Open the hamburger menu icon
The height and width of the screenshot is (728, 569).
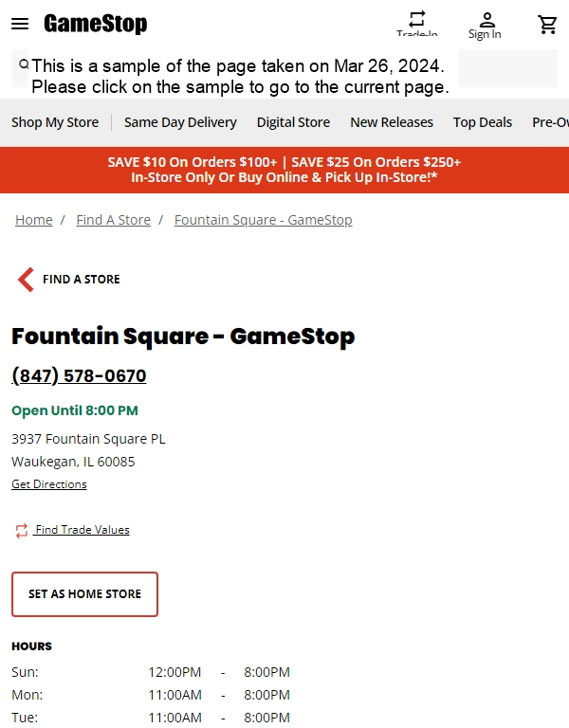click(20, 24)
